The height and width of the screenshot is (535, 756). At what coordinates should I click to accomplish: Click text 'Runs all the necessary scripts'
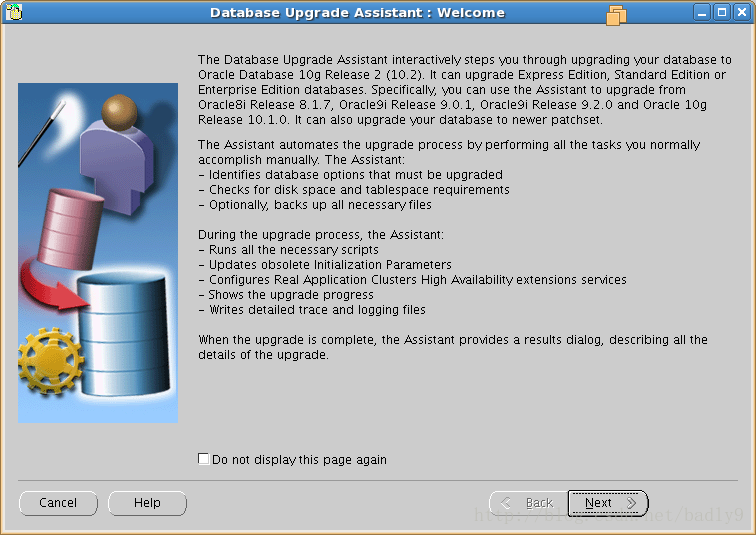click(x=294, y=250)
